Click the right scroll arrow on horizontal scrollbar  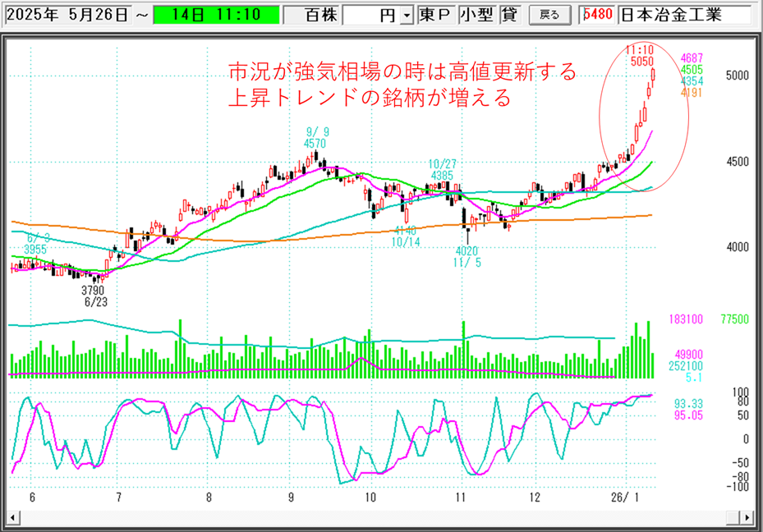(745, 518)
